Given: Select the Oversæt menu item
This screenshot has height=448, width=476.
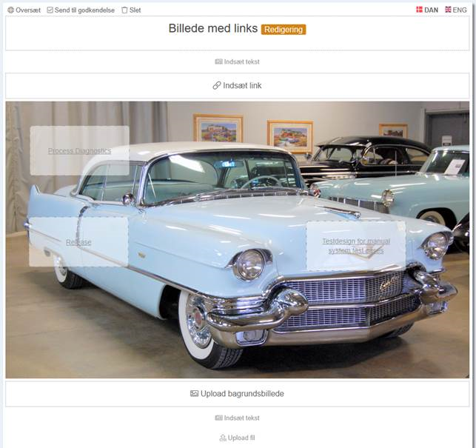Looking at the screenshot, I should pos(24,10).
